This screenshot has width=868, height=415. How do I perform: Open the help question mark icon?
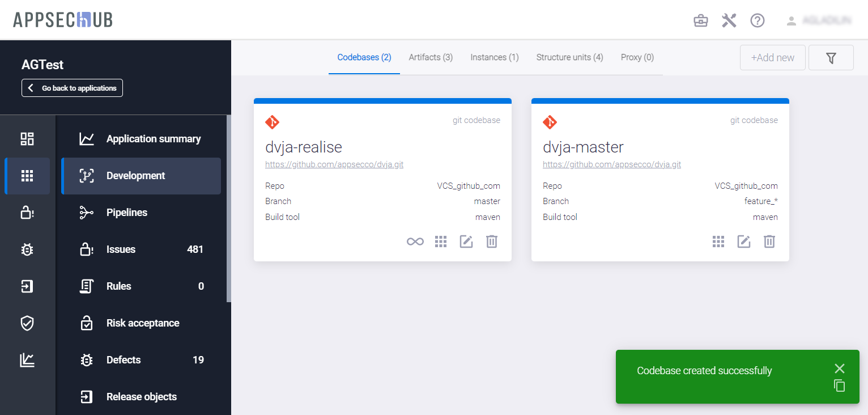click(x=758, y=21)
